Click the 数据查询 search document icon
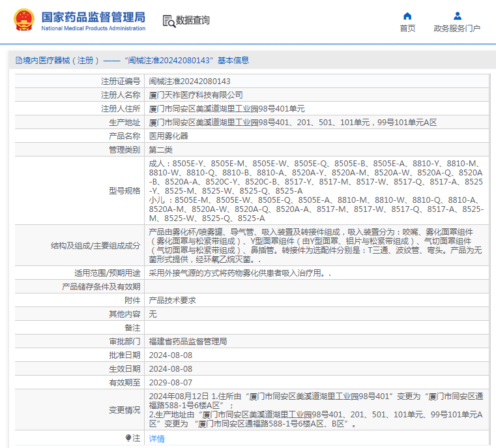496x448 pixels. pyautogui.click(x=169, y=22)
